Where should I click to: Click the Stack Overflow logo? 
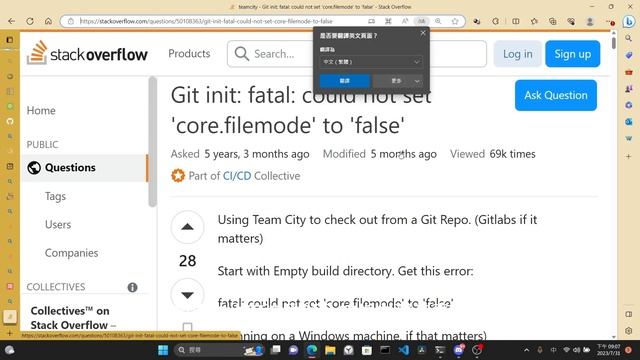click(87, 53)
